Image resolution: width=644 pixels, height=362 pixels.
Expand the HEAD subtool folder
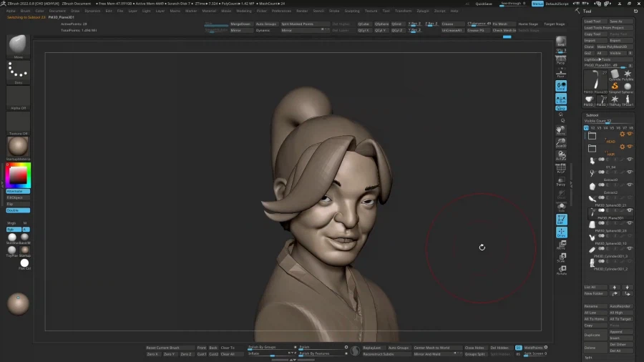pyautogui.click(x=591, y=135)
